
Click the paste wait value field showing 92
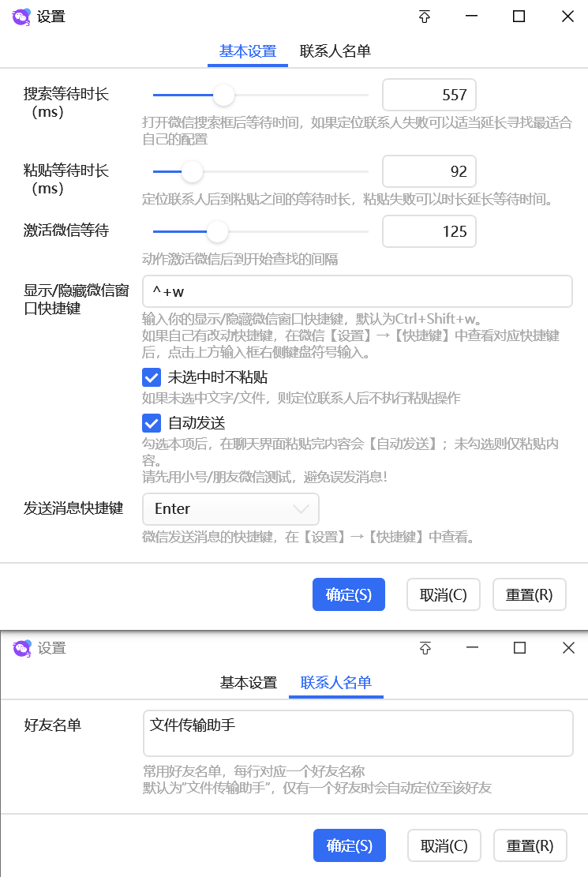(429, 172)
